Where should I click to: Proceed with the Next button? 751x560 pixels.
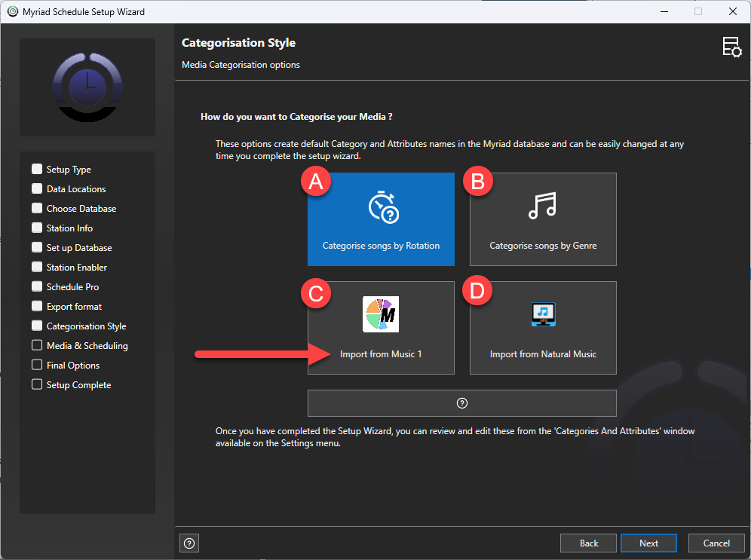tap(648, 543)
